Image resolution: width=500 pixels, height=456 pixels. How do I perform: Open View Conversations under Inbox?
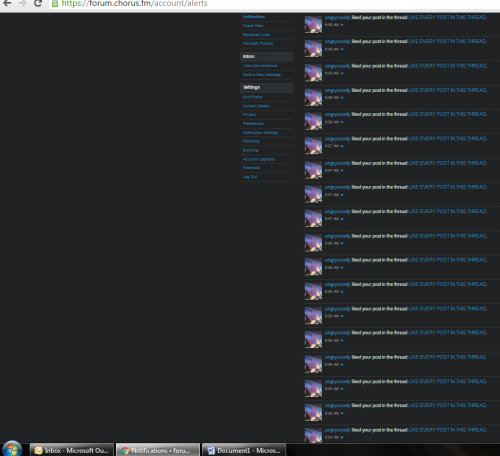[260, 66]
